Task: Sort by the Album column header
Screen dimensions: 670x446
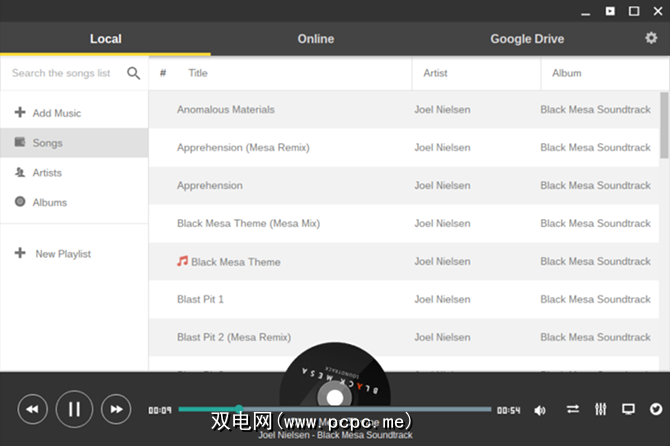Action: pyautogui.click(x=567, y=73)
